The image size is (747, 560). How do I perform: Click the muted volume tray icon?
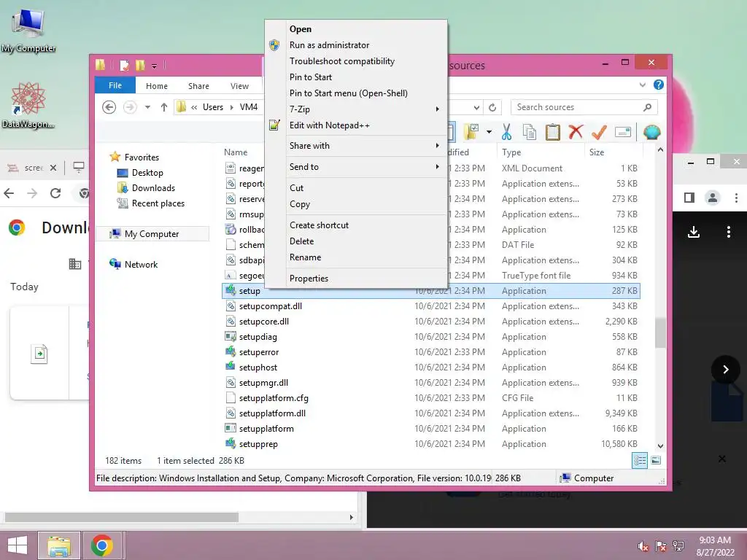click(x=643, y=546)
